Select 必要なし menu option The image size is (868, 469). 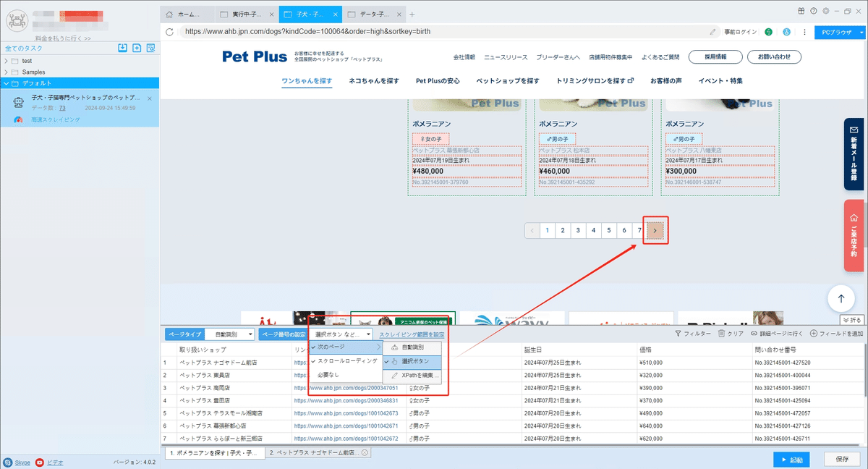point(346,374)
